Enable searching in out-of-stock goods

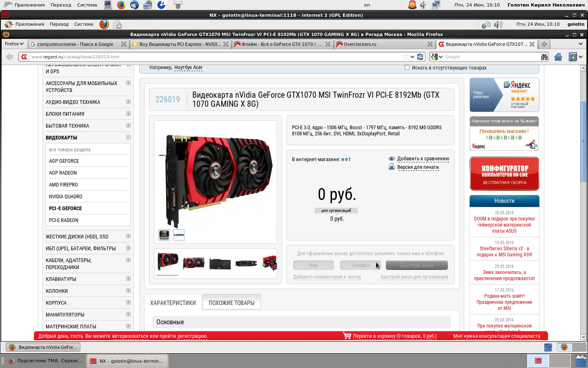coord(407,67)
